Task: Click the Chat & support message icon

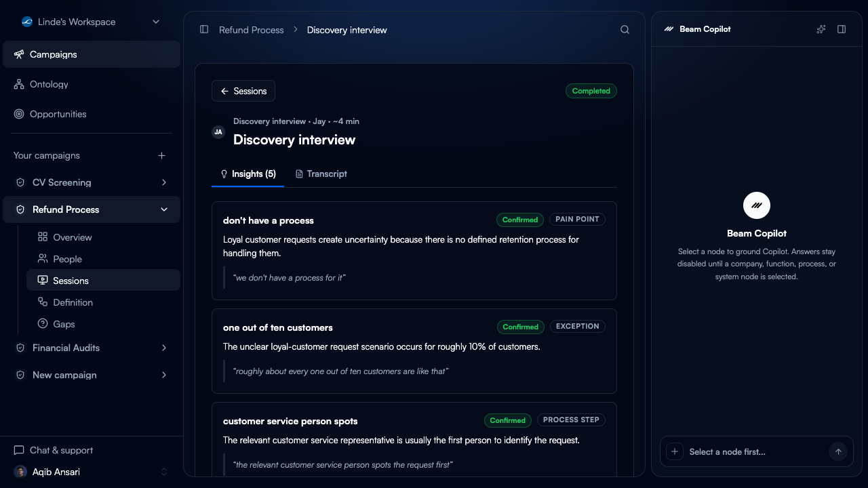Action: pos(19,450)
